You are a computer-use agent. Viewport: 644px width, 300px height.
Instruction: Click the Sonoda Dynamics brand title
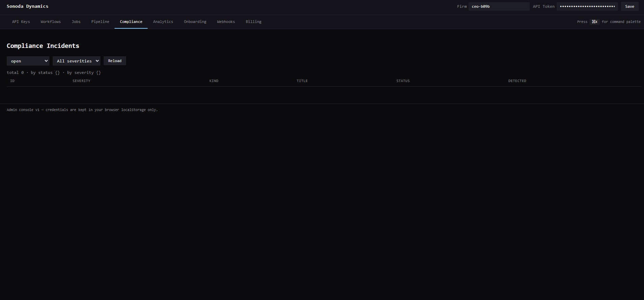pyautogui.click(x=27, y=6)
